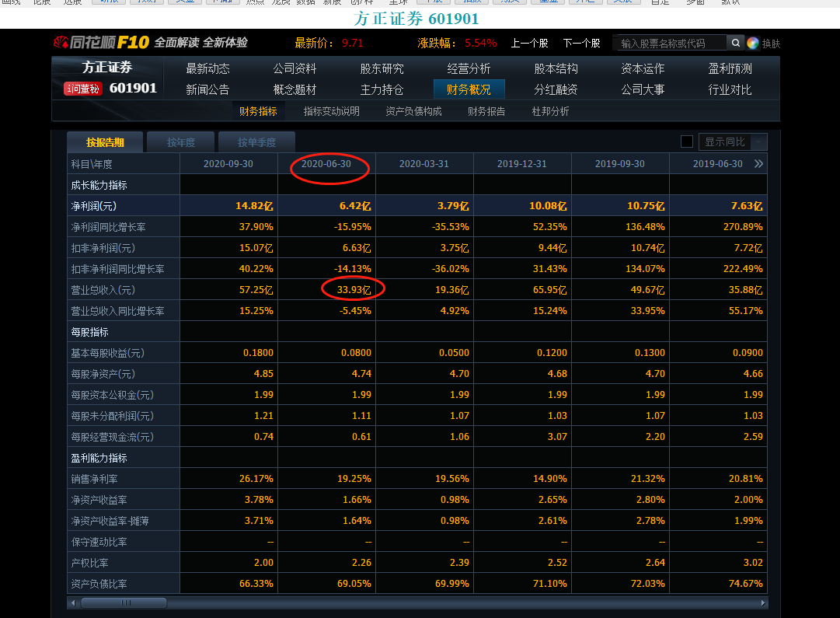
Task: Click the 每股净资产(元) row label
Action: click(103, 374)
